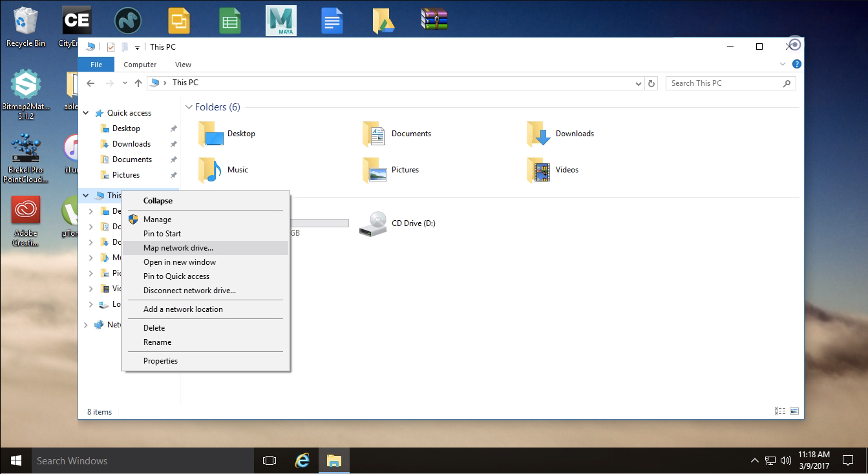Open the Pictures folder in Folders section
Viewport: 868px width, 474px height.
tap(375, 170)
